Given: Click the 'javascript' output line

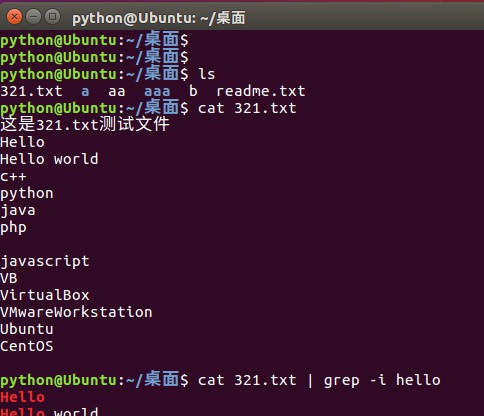Looking at the screenshot, I should (x=45, y=261).
